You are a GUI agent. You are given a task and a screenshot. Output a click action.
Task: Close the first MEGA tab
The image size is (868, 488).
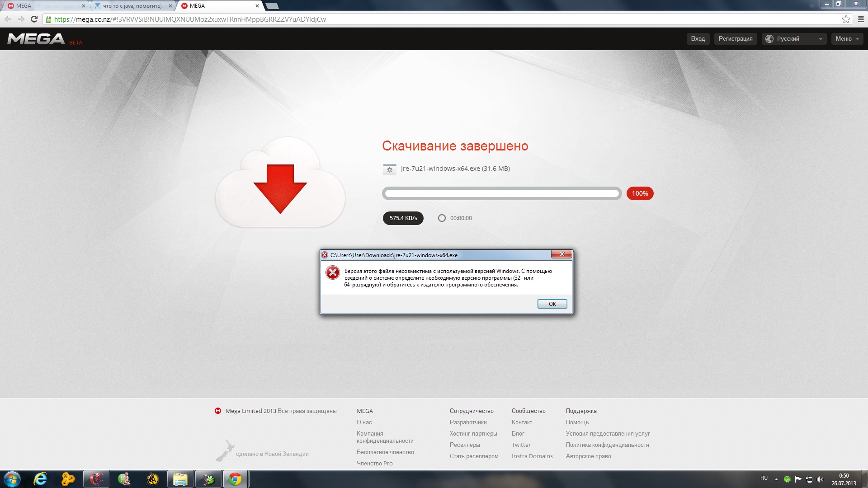pyautogui.click(x=83, y=6)
